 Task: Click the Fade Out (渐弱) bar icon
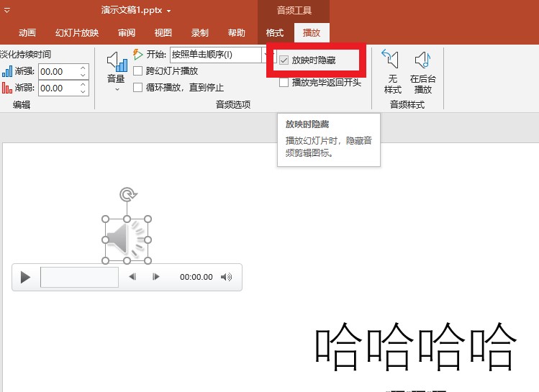(x=7, y=88)
